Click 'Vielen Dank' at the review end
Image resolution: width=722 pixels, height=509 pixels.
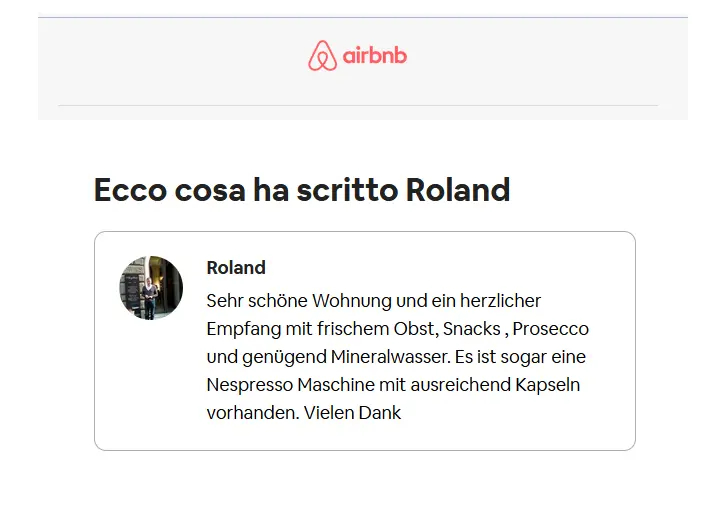pyautogui.click(x=352, y=413)
